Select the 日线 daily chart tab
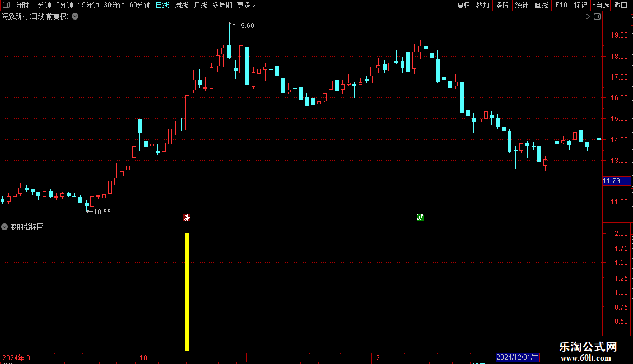 [162, 5]
